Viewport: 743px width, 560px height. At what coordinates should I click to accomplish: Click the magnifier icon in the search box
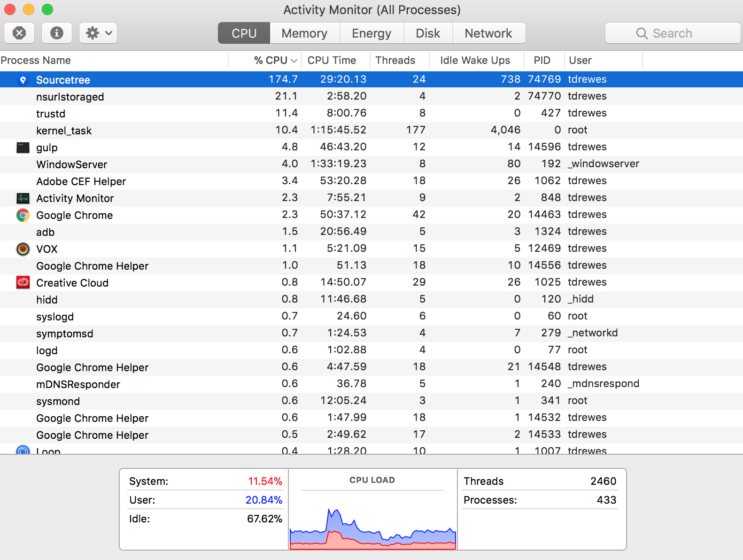point(642,33)
